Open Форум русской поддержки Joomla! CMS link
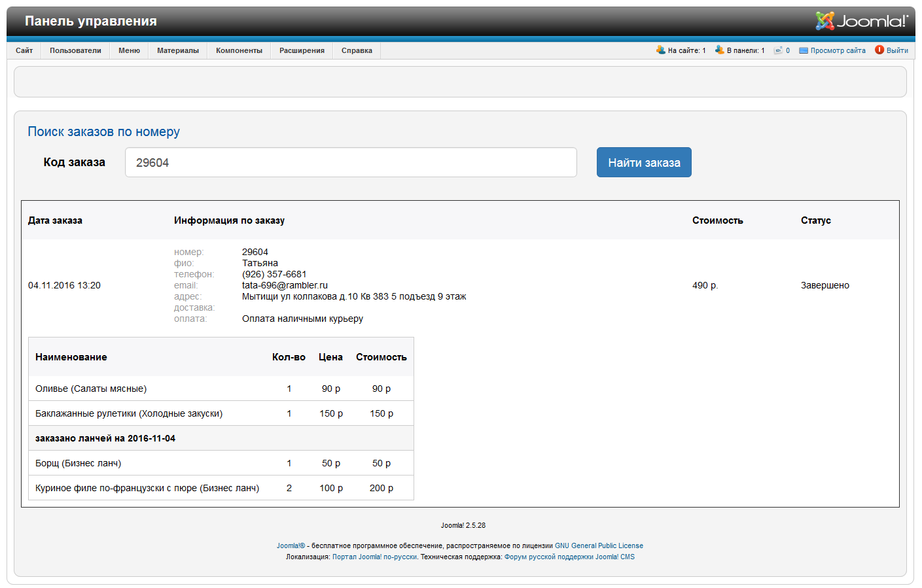This screenshot has height=588, width=922. [569, 557]
